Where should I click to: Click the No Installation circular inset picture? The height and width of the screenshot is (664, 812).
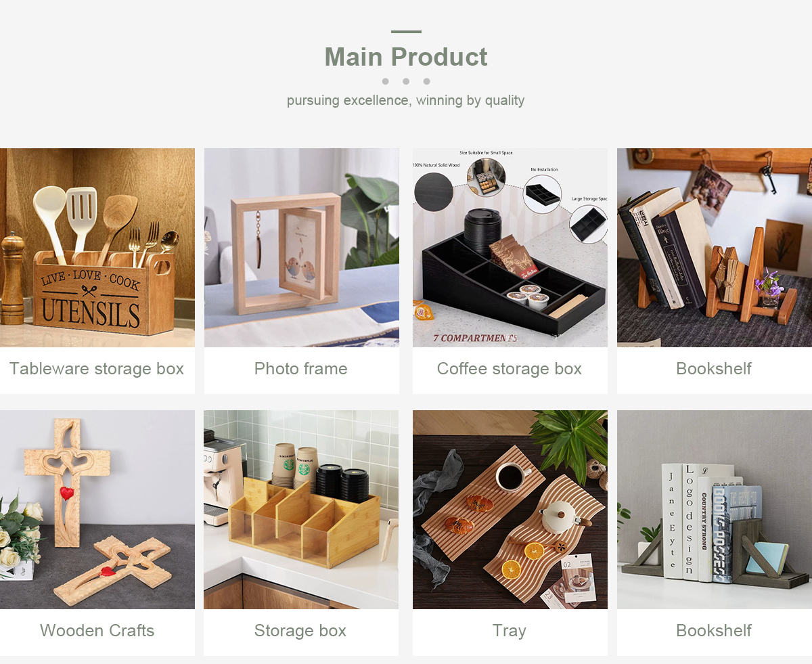tap(543, 194)
